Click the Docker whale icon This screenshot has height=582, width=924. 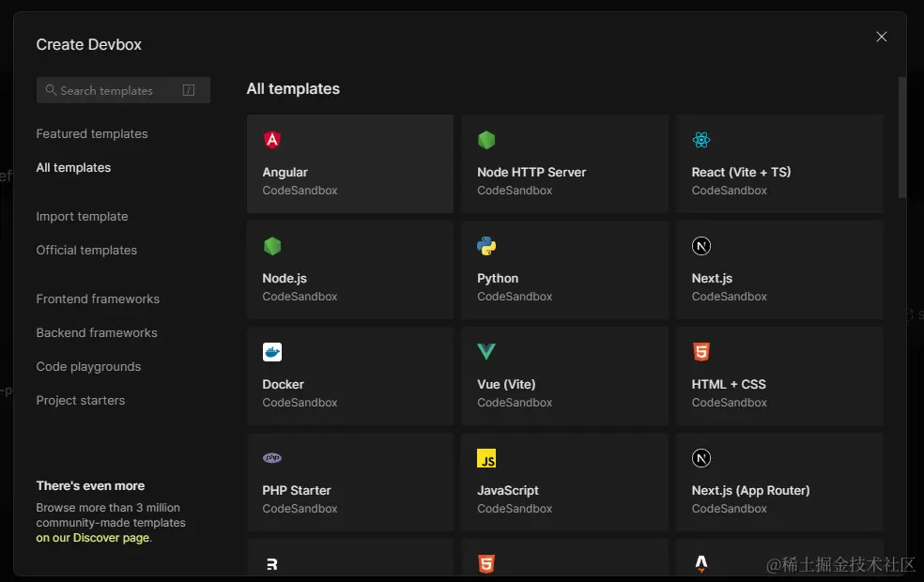click(271, 352)
